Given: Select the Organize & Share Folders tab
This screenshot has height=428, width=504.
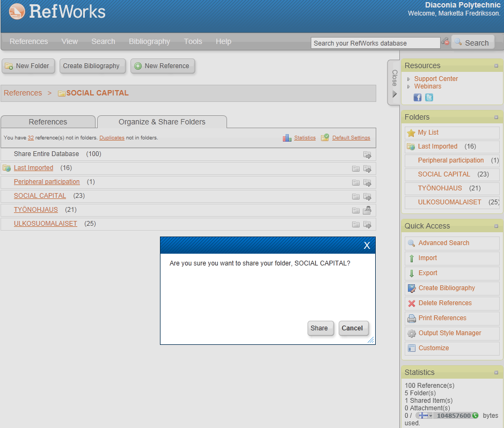Looking at the screenshot, I should click(162, 122).
